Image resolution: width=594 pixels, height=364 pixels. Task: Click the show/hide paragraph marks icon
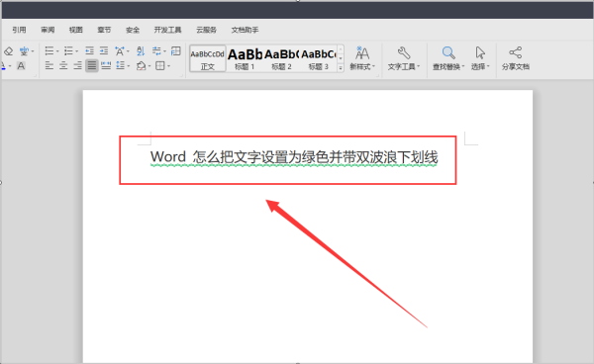(156, 51)
